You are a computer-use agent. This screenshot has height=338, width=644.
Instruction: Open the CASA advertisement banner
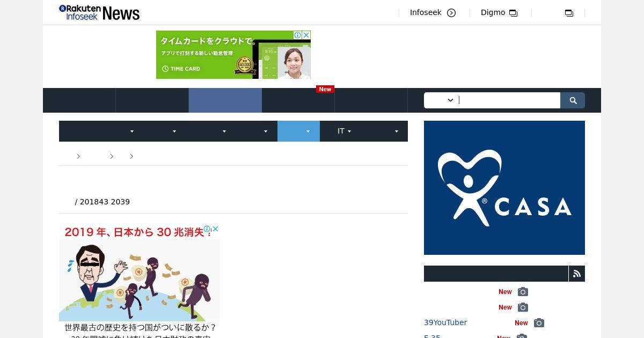point(504,188)
